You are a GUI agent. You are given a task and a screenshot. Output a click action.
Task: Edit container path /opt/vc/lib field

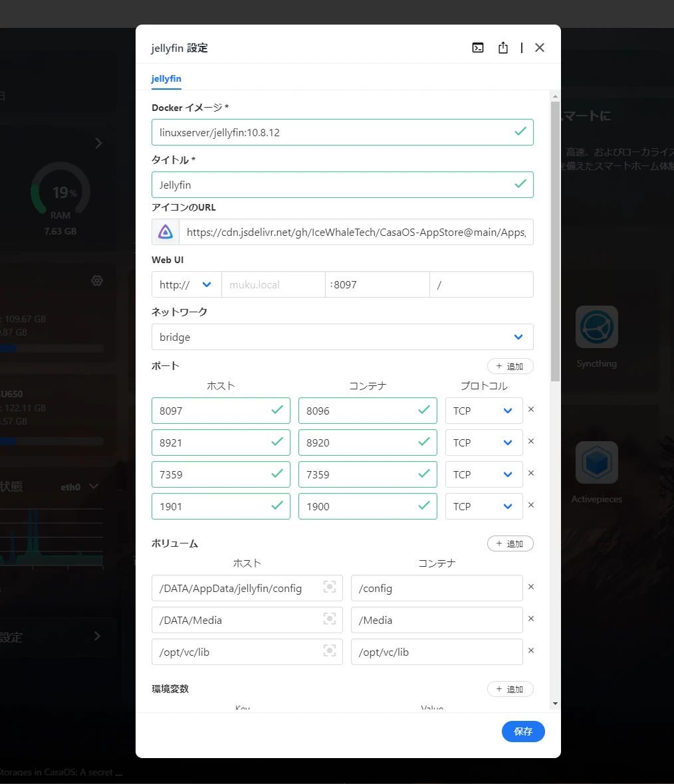point(437,652)
